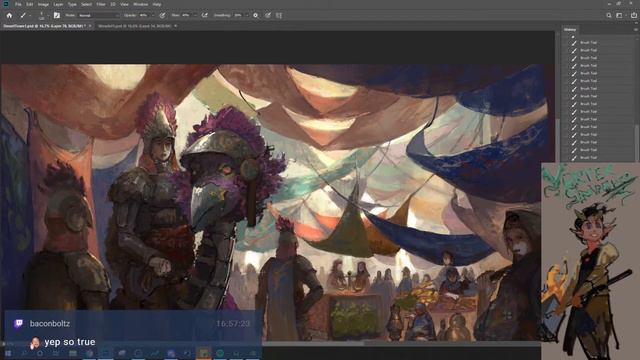This screenshot has height=360, width=640.
Task: Toggle pressure for size button
Action: [268, 16]
